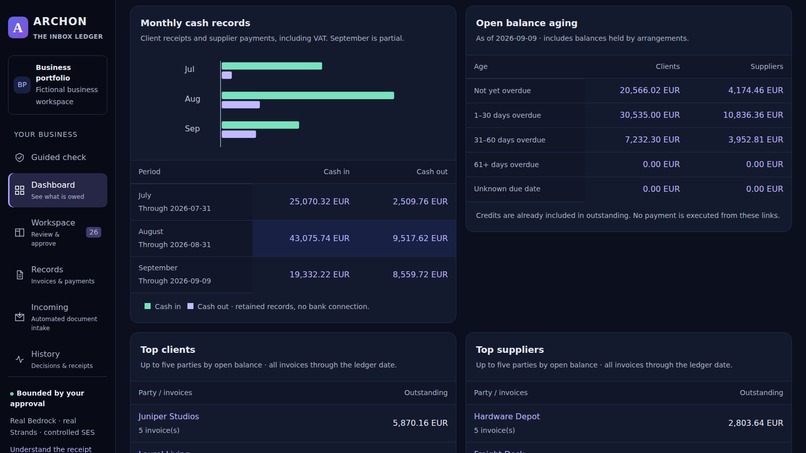The height and width of the screenshot is (453, 806).
Task: Click the Open balance aging heading
Action: [526, 23]
